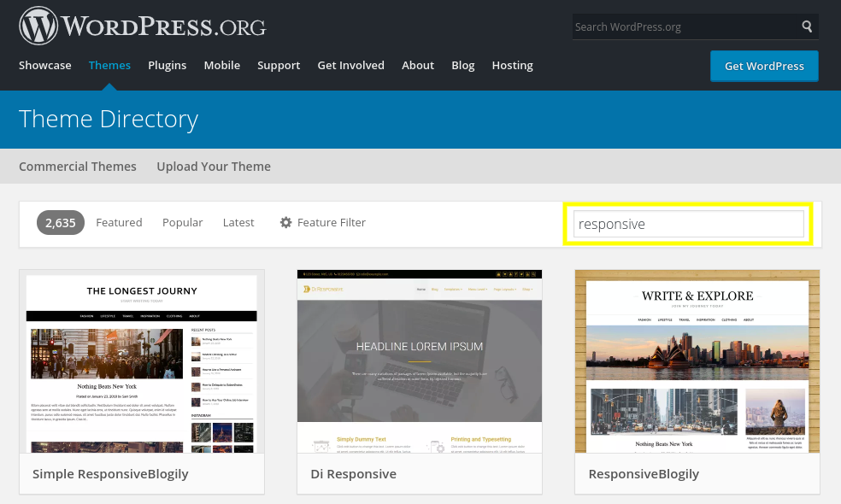The image size is (841, 504).
Task: Show the Latest themes
Action: pos(238,222)
